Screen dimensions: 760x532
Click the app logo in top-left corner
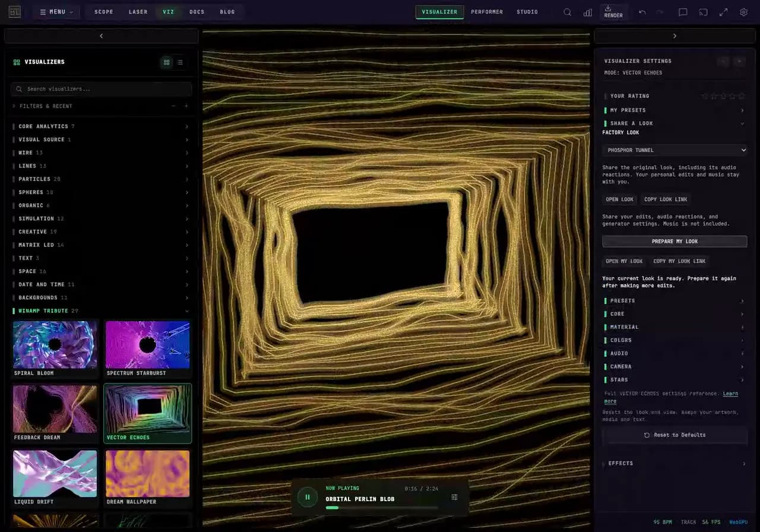point(15,12)
